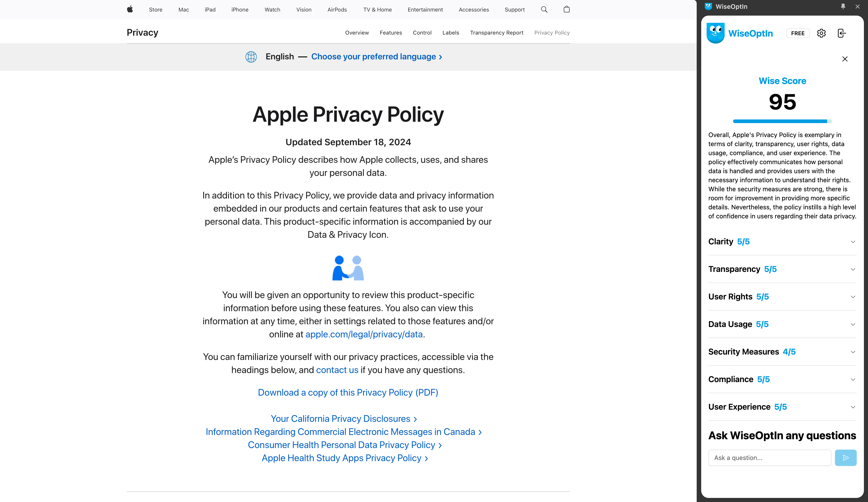Open Consumer Health Personal Data Privacy Policy
This screenshot has height=502, width=868.
click(344, 445)
